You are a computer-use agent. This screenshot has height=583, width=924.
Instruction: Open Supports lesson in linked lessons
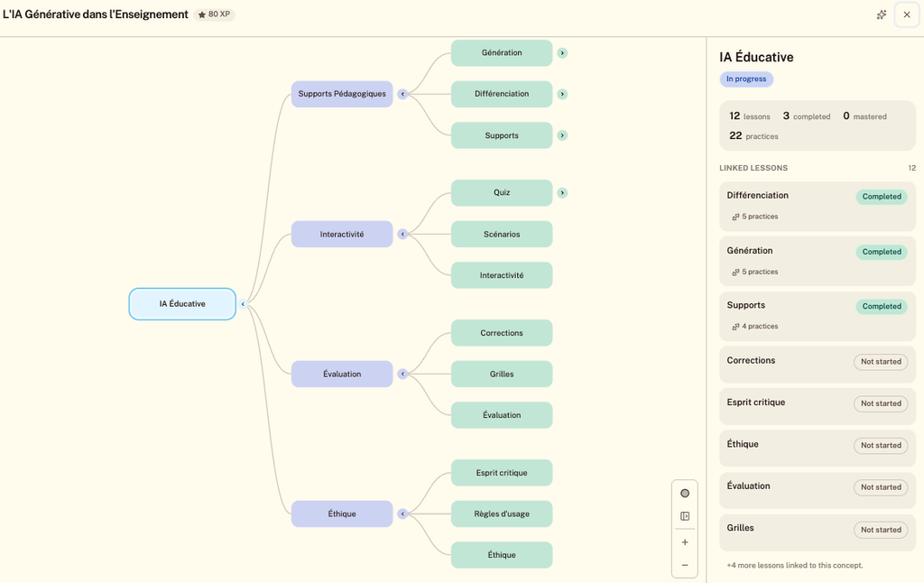(818, 316)
